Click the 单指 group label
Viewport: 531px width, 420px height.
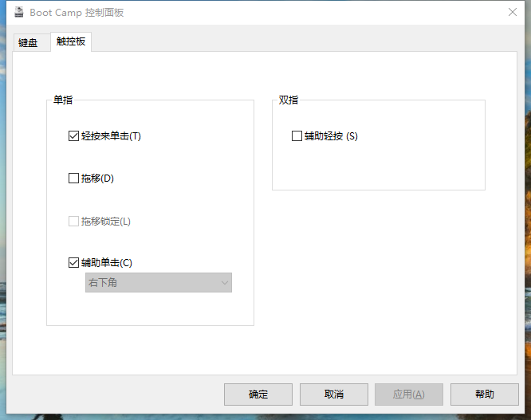click(63, 100)
